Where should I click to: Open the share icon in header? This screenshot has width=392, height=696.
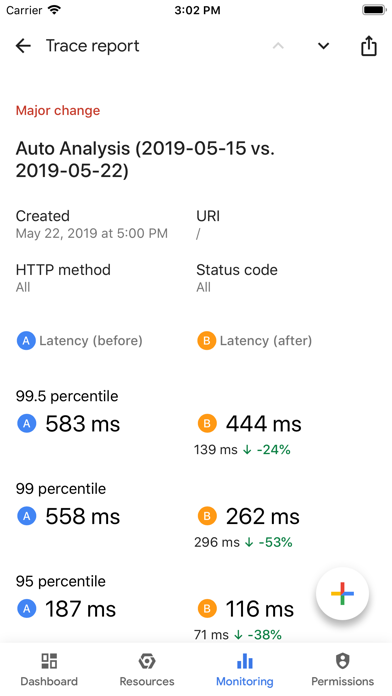(x=368, y=46)
